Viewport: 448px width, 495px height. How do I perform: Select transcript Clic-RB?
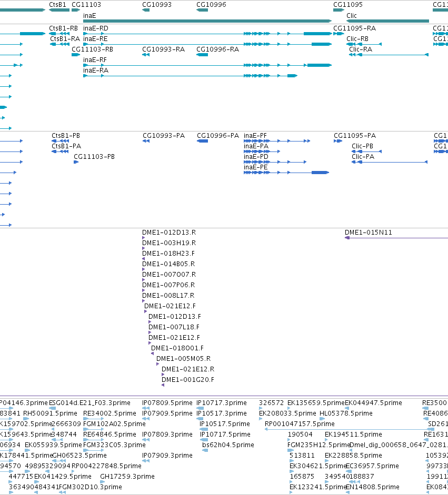(x=364, y=44)
